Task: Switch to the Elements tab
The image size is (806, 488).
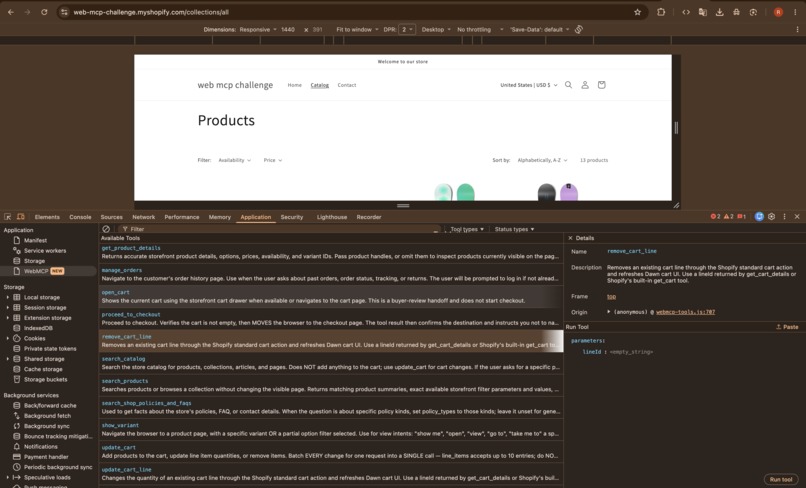Action: point(47,217)
